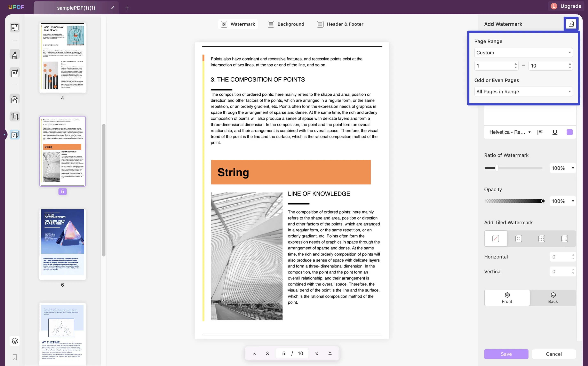
Task: Select the layers panel icon
Action: click(14, 341)
